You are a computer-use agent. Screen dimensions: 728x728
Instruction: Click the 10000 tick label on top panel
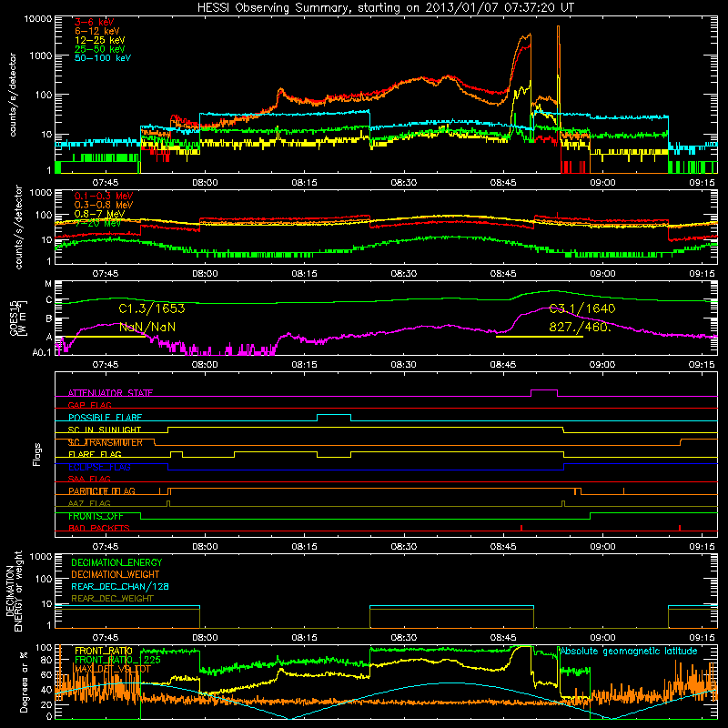(x=37, y=19)
